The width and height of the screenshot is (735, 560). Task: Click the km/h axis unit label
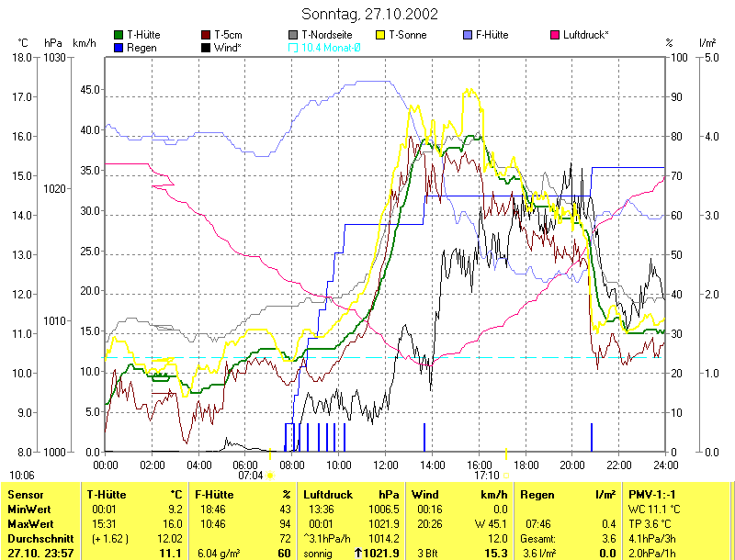coord(85,43)
